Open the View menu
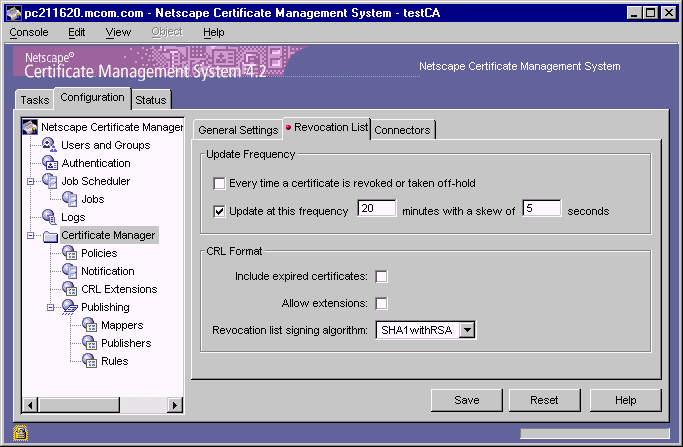The image size is (683, 447). tap(118, 32)
